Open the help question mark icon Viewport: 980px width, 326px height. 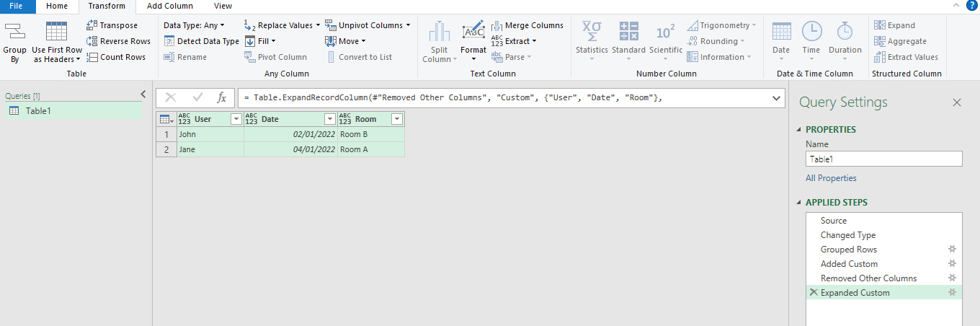coord(972,6)
